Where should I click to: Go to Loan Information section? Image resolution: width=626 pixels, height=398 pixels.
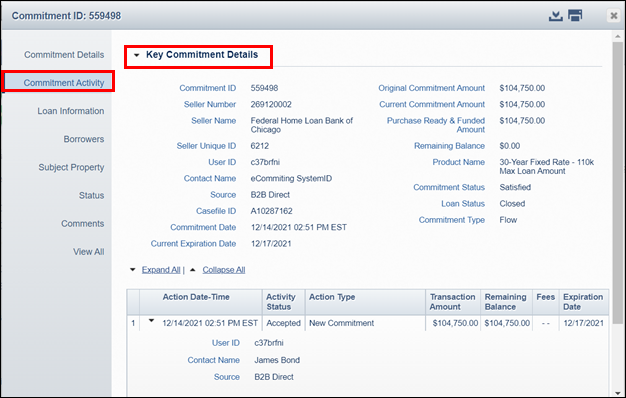coord(71,111)
